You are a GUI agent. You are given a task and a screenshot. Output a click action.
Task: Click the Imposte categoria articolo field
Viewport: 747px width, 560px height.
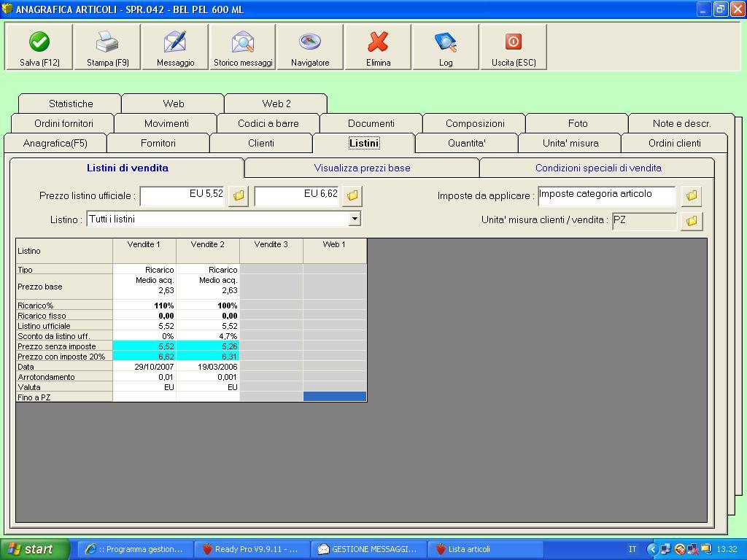point(607,195)
